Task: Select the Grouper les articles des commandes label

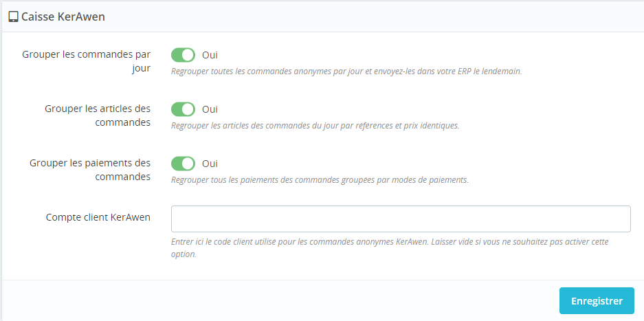Action: coord(98,115)
